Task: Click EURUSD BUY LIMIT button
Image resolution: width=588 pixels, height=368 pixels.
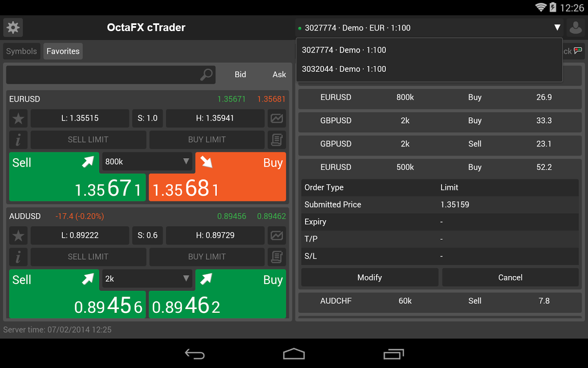Action: [x=207, y=140]
